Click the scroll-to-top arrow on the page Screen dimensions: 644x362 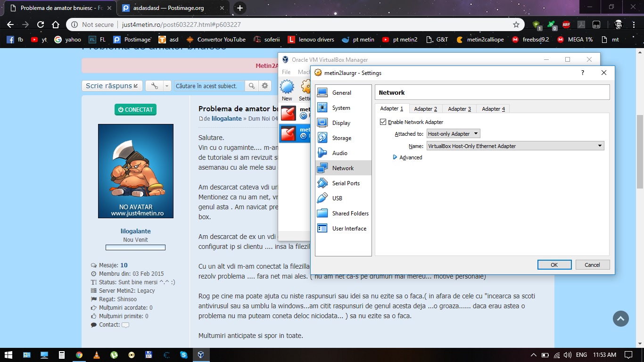tap(621, 319)
